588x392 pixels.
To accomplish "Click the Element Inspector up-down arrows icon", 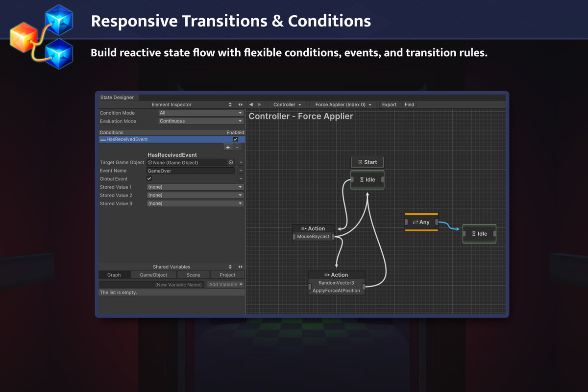I will (x=230, y=104).
